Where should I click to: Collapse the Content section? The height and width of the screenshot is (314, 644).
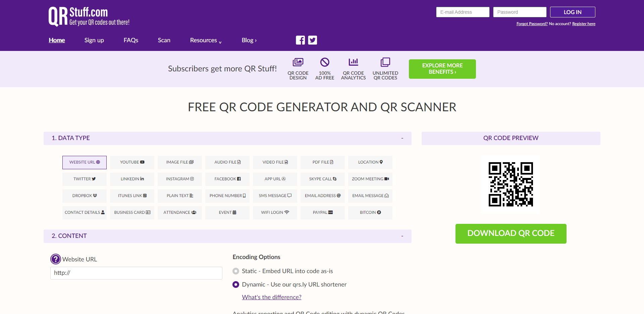pyautogui.click(x=402, y=236)
